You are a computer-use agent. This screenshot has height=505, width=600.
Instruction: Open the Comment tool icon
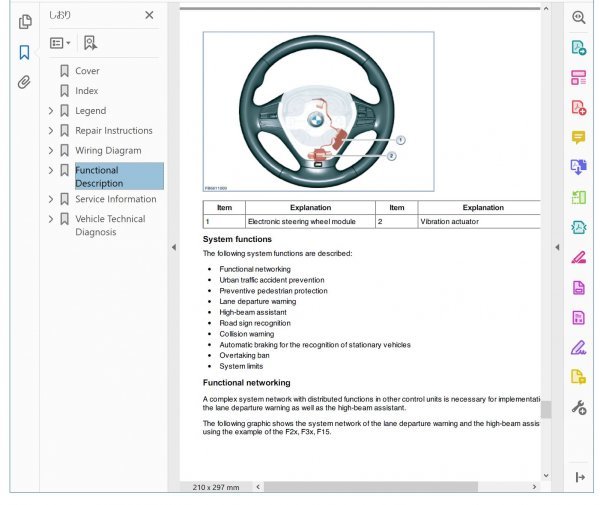(579, 137)
